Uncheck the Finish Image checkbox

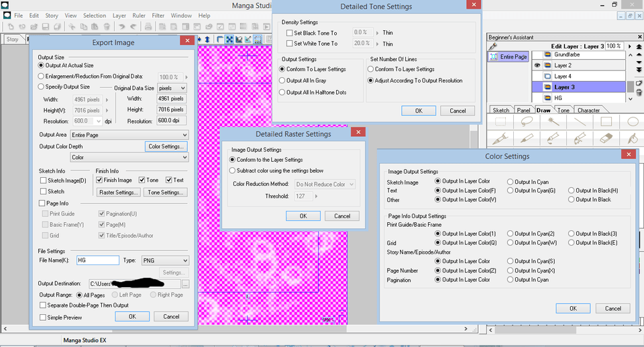click(x=99, y=180)
